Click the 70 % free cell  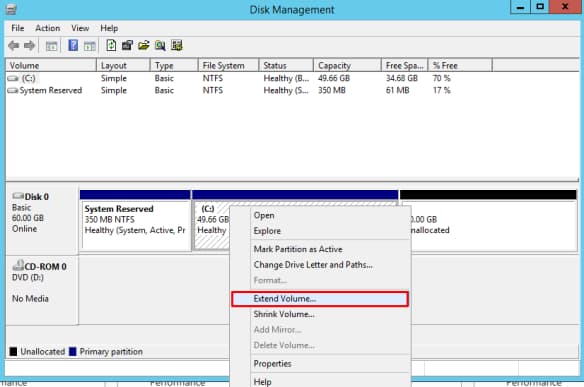point(442,79)
